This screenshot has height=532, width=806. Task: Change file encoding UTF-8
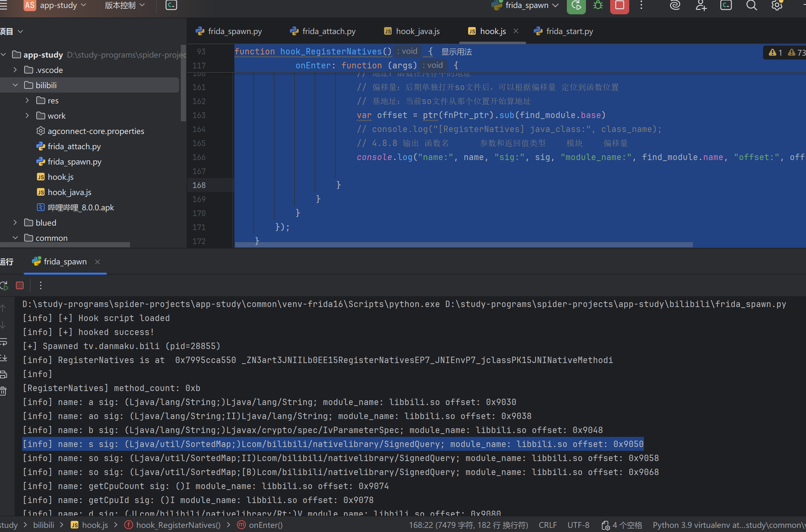578,525
